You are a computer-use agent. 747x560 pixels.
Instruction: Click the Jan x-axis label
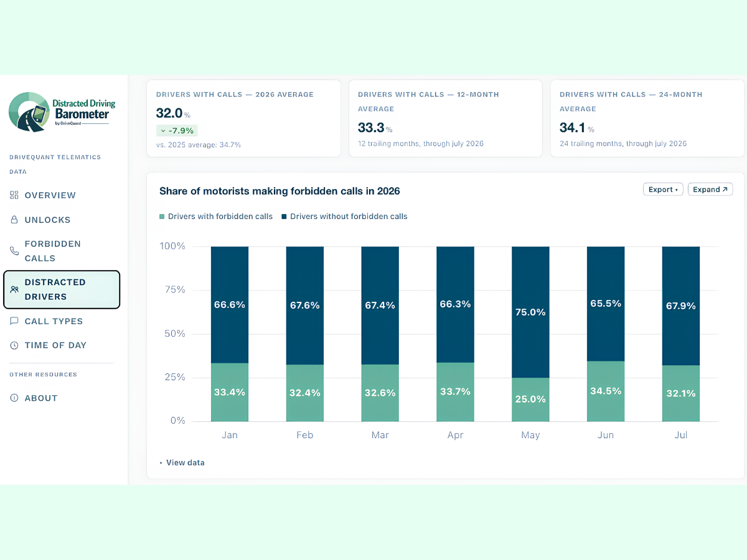click(230, 435)
